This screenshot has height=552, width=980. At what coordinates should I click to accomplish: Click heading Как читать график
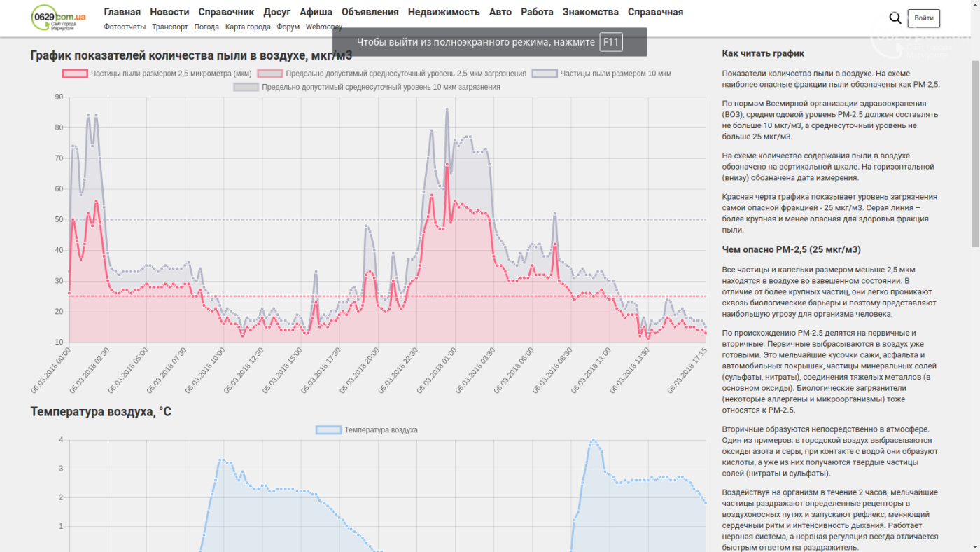[x=763, y=53]
